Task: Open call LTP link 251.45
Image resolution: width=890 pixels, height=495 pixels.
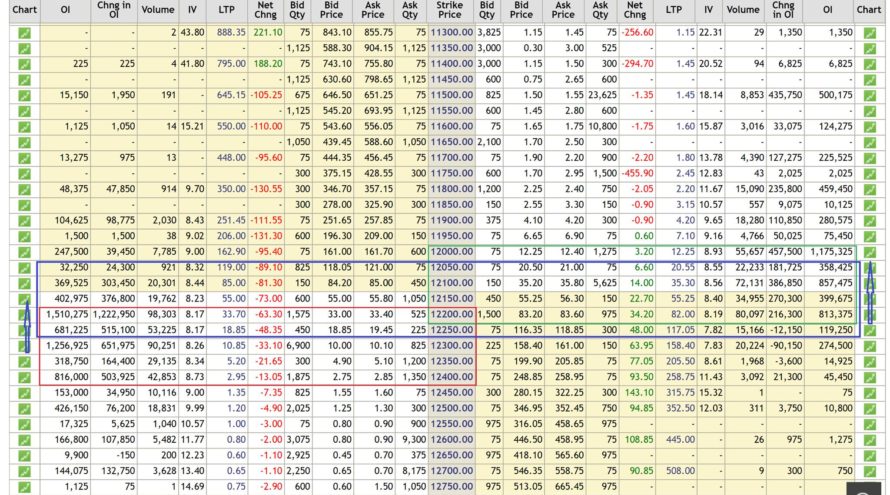Action: pos(231,220)
